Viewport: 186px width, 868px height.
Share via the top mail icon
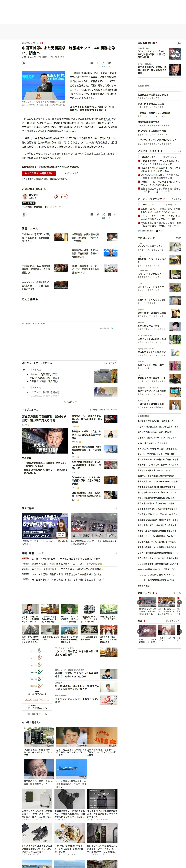(x=92, y=63)
